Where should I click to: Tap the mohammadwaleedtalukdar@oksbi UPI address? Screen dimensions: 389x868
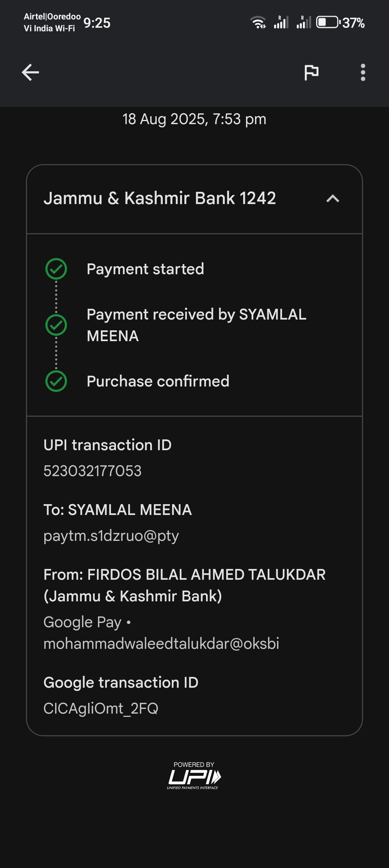click(x=161, y=644)
